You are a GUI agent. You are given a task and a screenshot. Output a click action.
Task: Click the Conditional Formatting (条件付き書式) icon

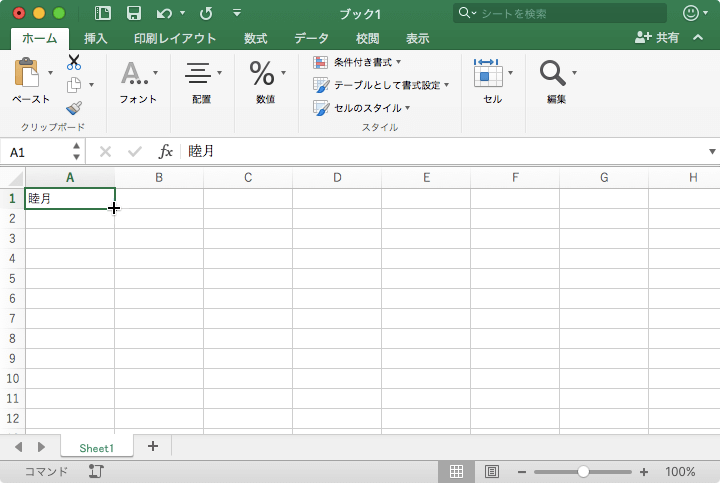[321, 62]
